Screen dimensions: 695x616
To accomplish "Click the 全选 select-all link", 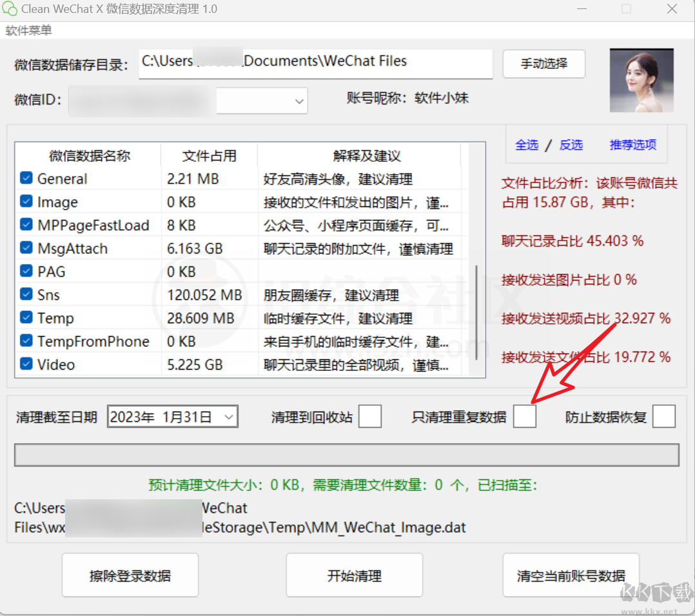I will point(527,145).
